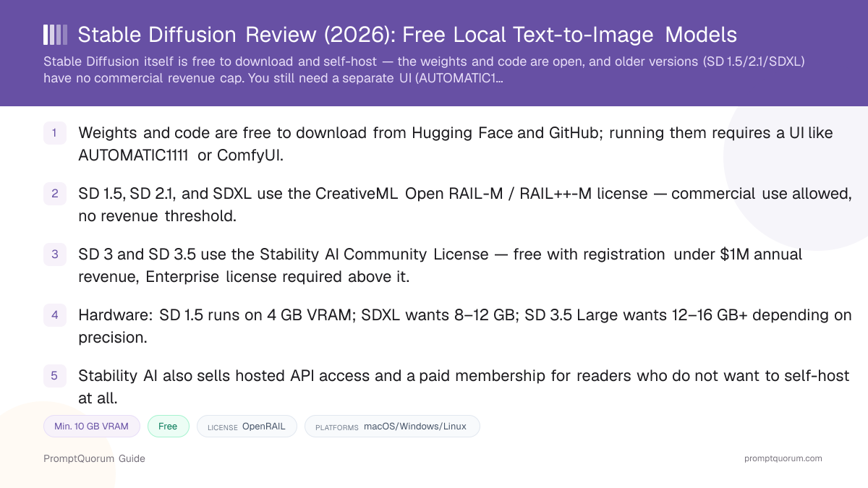Click the 'Min. 10 GB VRAM' tag

click(x=92, y=427)
